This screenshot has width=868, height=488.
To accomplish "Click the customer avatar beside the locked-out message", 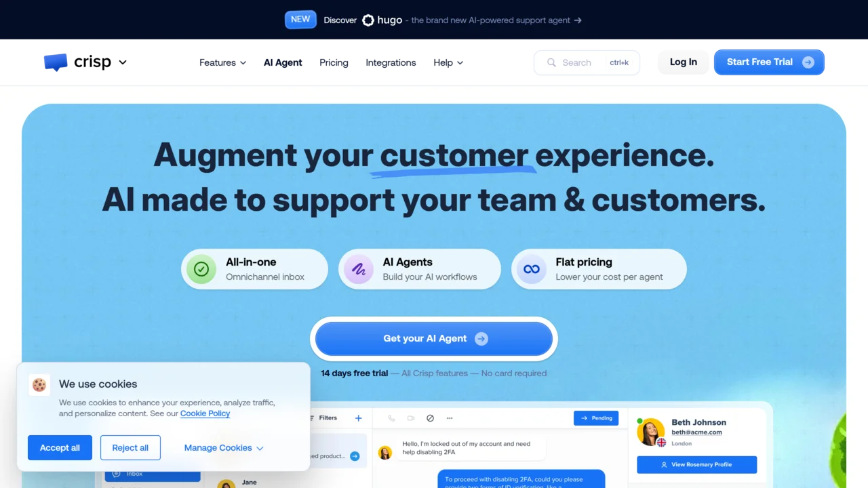I will point(385,453).
